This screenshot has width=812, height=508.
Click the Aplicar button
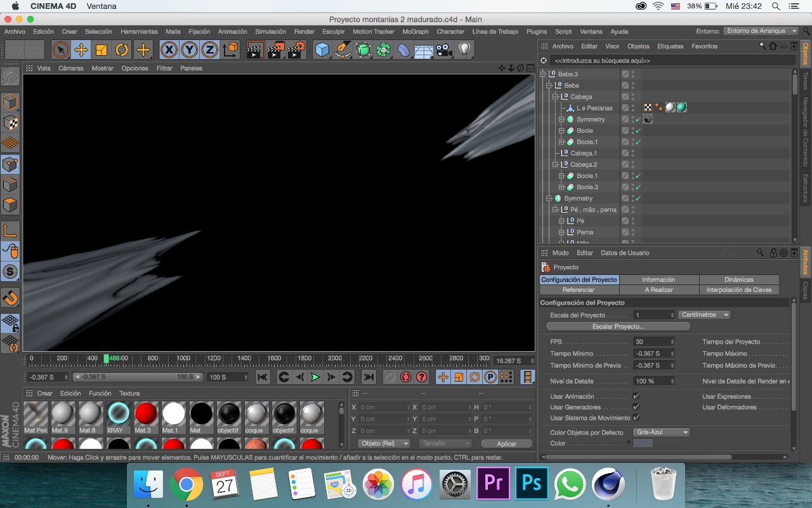(507, 443)
